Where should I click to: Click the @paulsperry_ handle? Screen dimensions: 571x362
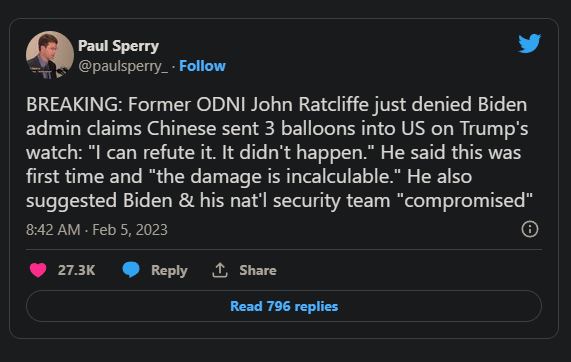[x=123, y=66]
